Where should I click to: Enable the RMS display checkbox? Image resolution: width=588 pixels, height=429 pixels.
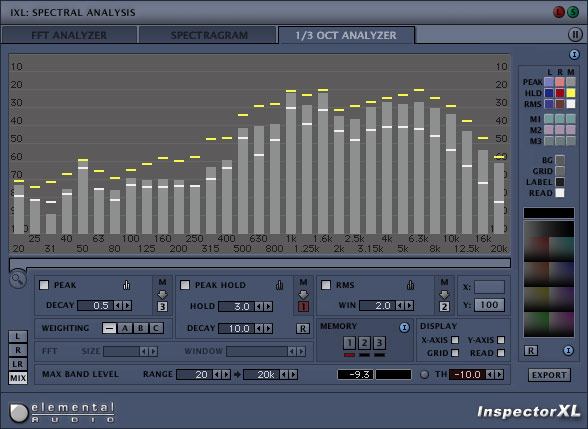[326, 285]
